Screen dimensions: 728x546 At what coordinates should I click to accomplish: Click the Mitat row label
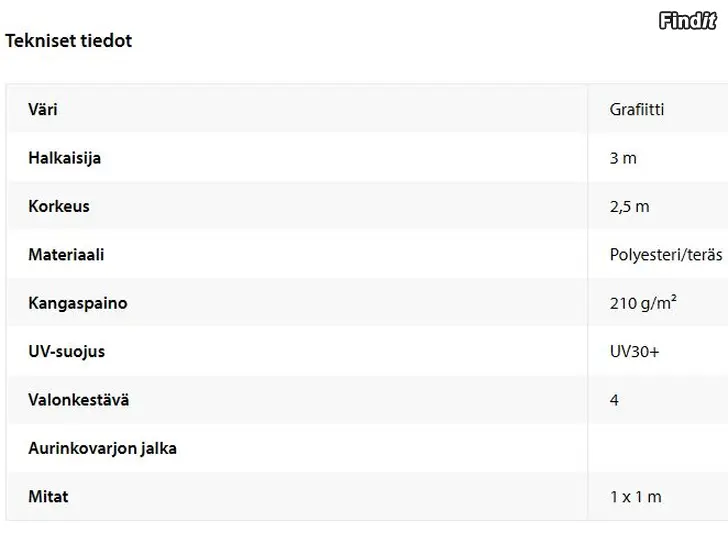point(48,497)
